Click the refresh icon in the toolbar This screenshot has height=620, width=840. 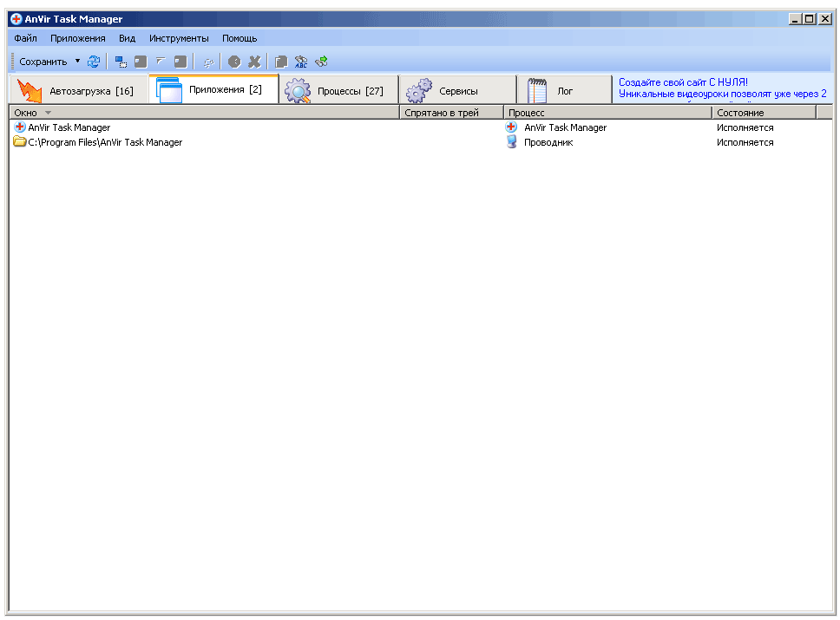pyautogui.click(x=94, y=62)
